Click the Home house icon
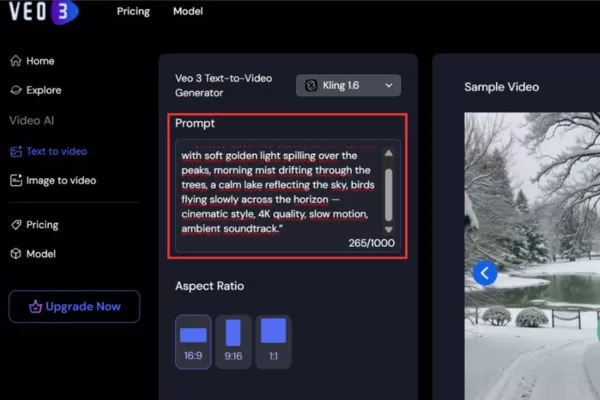Screen dimensions: 600x400 click(16, 61)
